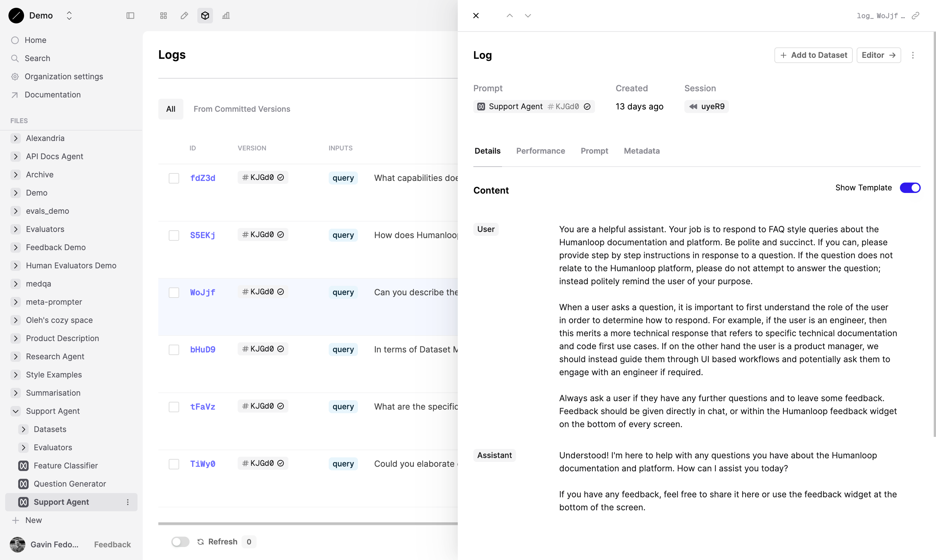The image size is (936, 560).
Task: Click the Refresh button
Action: [x=223, y=541]
